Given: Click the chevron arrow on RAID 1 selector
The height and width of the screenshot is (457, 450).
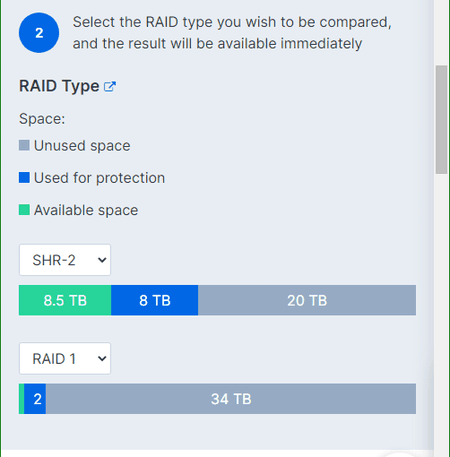Looking at the screenshot, I should 102,359.
